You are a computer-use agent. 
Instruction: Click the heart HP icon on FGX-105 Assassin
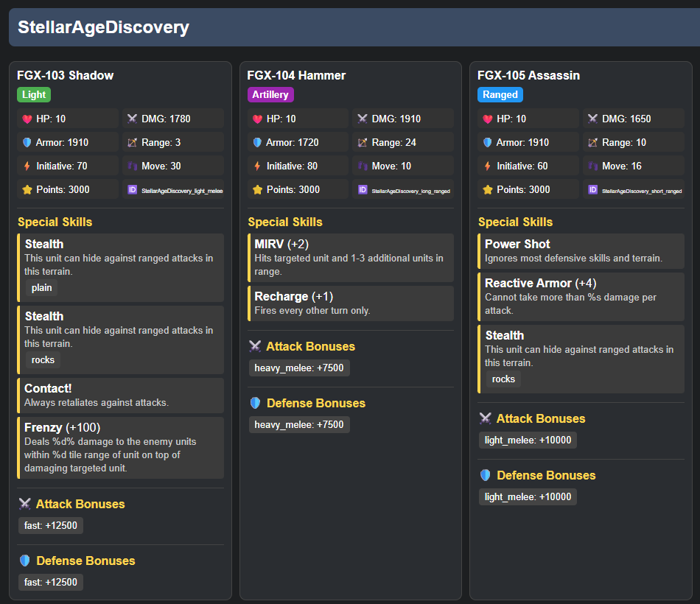tap(488, 119)
